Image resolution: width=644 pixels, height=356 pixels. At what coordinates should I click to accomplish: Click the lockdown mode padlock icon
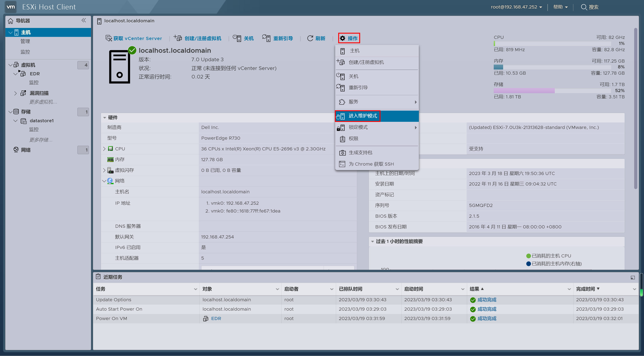click(341, 128)
